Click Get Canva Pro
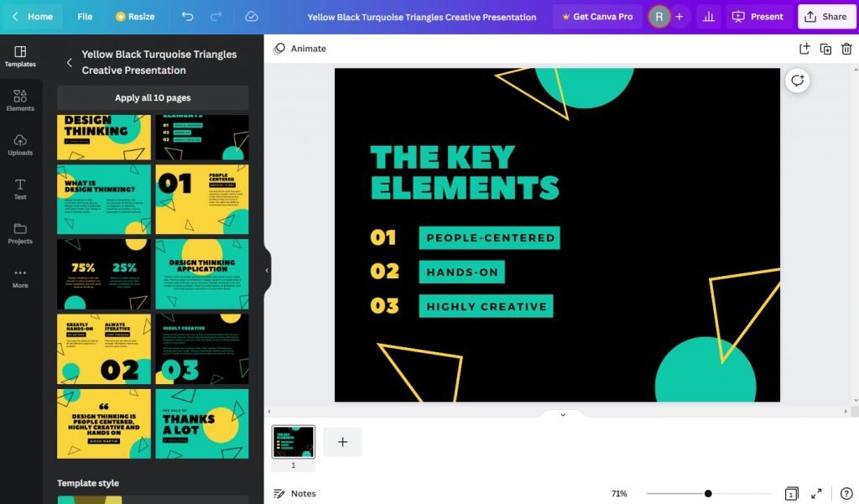Screen dimensions: 859x504 point(597,17)
